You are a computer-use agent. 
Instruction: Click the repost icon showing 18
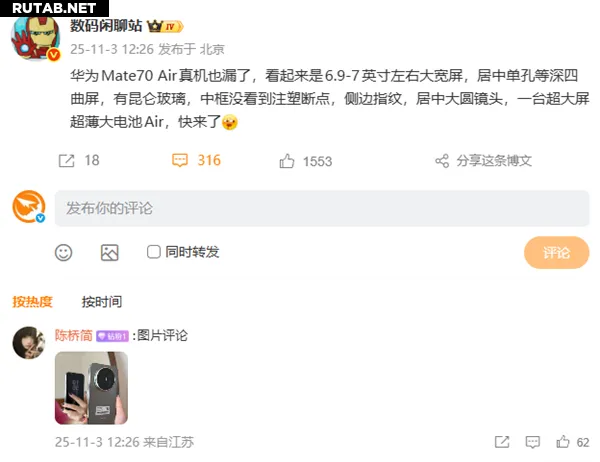tap(67, 161)
